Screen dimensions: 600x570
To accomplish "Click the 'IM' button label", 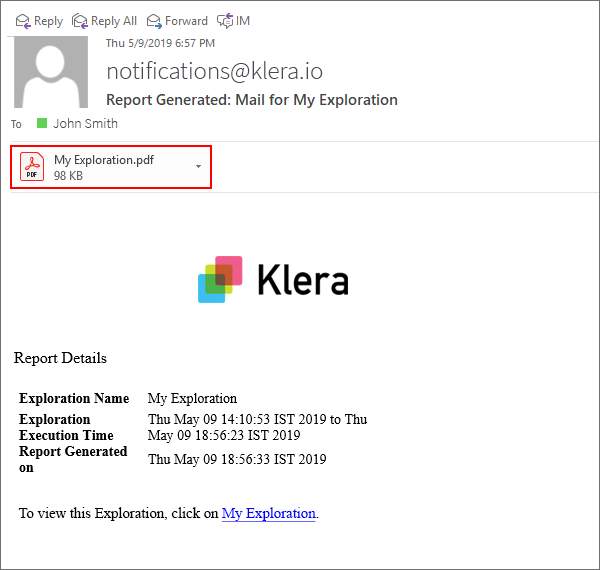I will click(x=243, y=21).
